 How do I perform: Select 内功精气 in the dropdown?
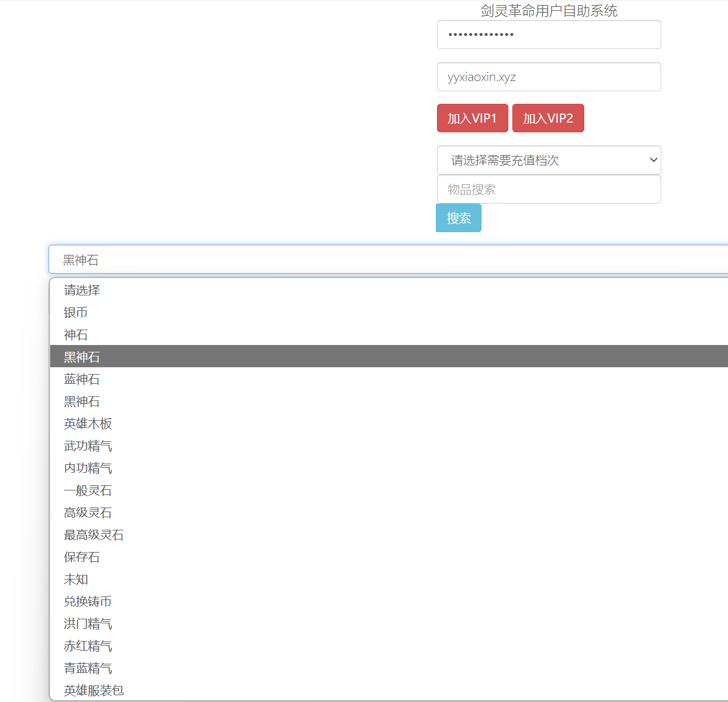pyautogui.click(x=88, y=468)
